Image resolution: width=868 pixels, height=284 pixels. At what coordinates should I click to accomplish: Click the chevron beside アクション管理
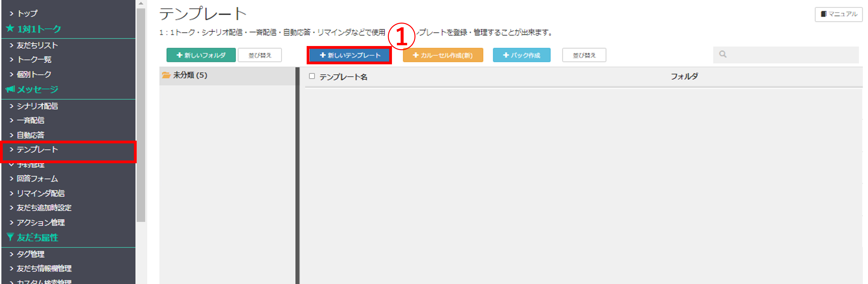tap(11, 223)
